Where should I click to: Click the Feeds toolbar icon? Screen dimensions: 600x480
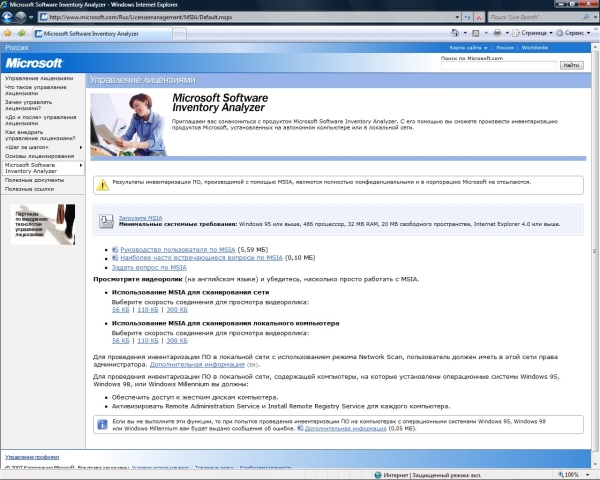[476, 33]
